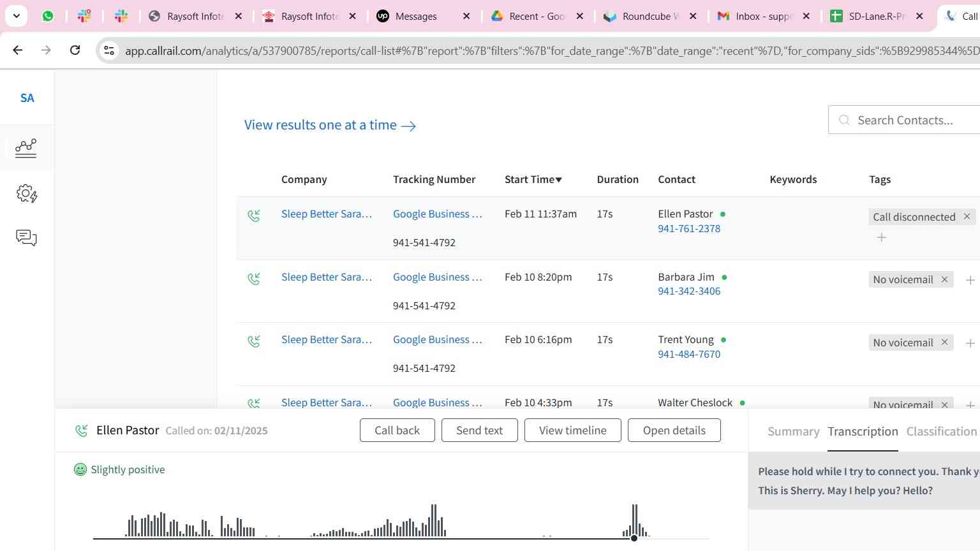The width and height of the screenshot is (980, 551).
Task: Open 'View results one at a time' link
Action: point(330,125)
